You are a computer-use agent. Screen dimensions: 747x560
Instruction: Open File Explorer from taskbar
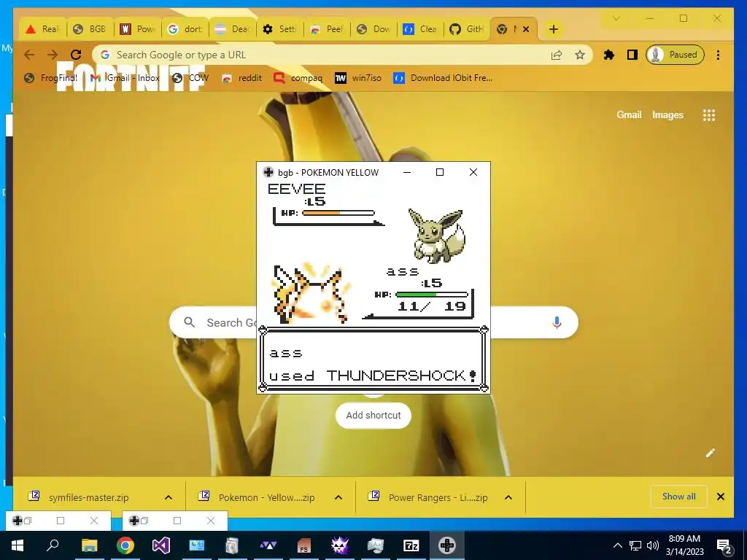point(89,545)
